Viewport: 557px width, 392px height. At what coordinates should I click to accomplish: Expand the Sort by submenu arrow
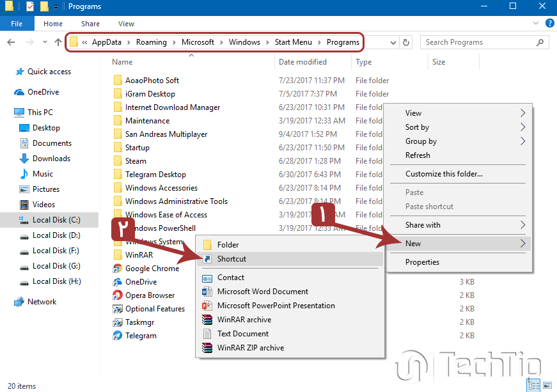pyautogui.click(x=522, y=127)
